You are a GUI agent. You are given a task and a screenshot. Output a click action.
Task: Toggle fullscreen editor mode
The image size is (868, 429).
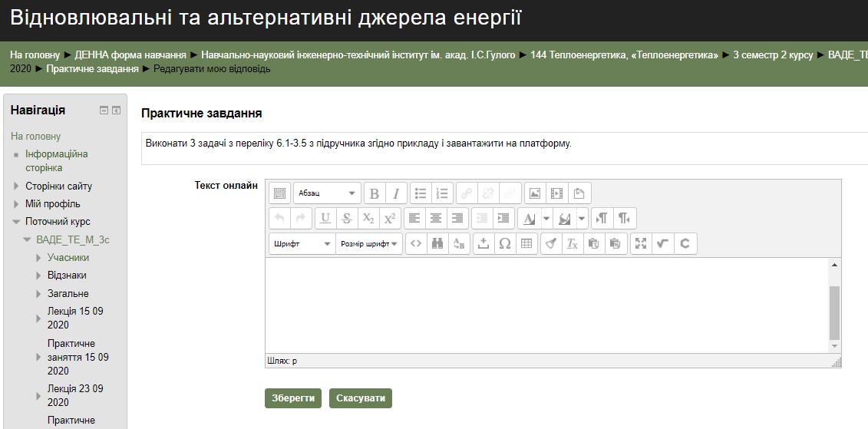pyautogui.click(x=641, y=244)
